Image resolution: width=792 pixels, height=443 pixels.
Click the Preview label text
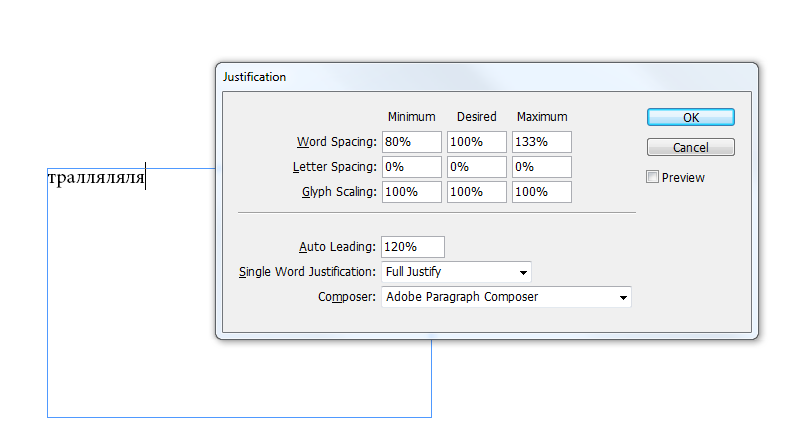coord(683,178)
